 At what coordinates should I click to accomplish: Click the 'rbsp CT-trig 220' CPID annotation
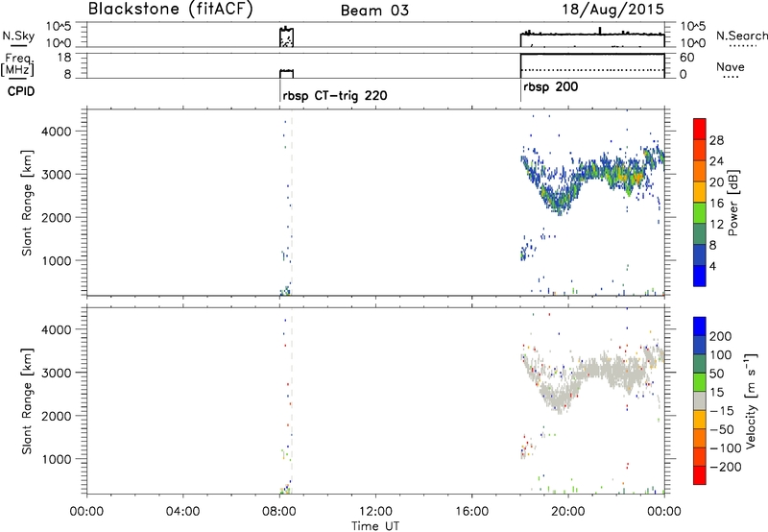pos(335,95)
